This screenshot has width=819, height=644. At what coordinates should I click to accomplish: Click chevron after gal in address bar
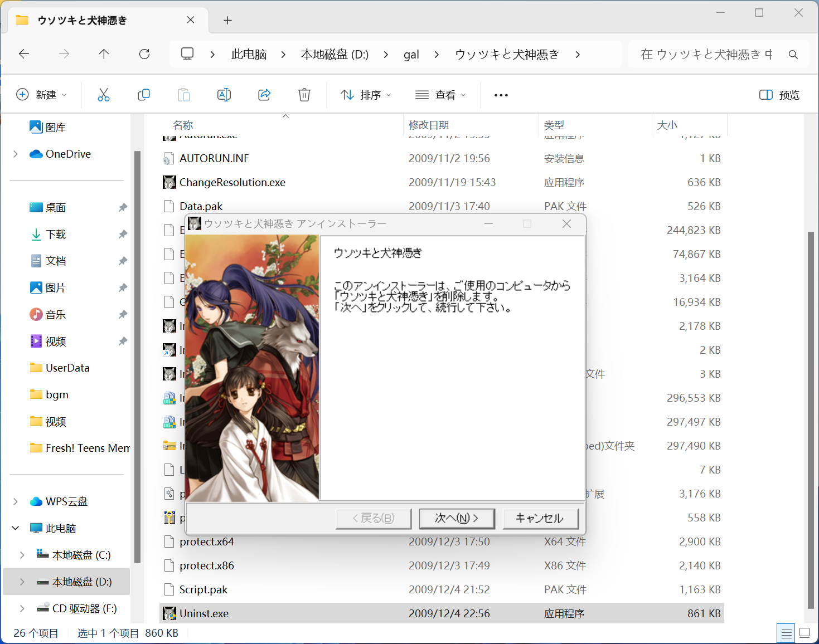coord(437,55)
